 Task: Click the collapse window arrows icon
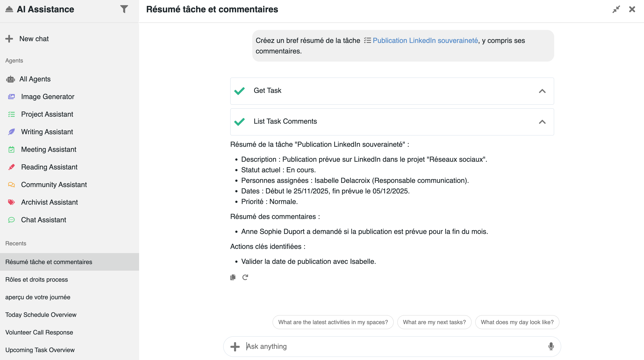(x=616, y=9)
